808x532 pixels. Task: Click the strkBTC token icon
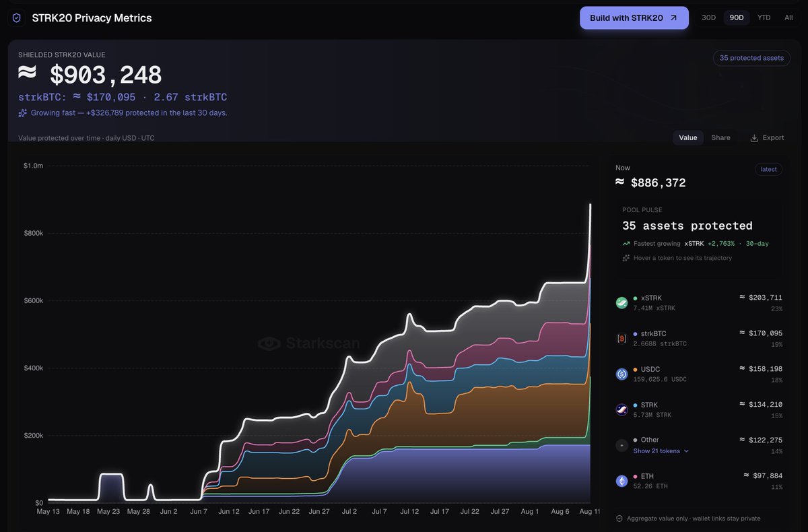pyautogui.click(x=622, y=338)
